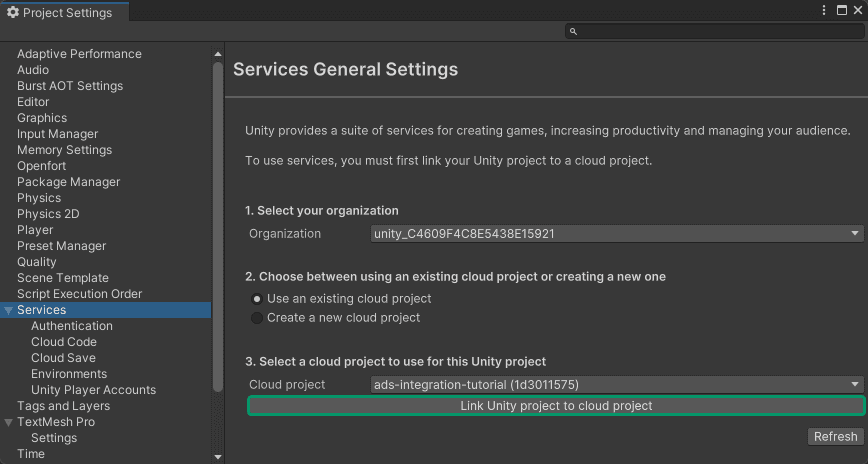Collapse the TextMesh Pro tree section
Screen dimensions: 868x464
click(8, 422)
